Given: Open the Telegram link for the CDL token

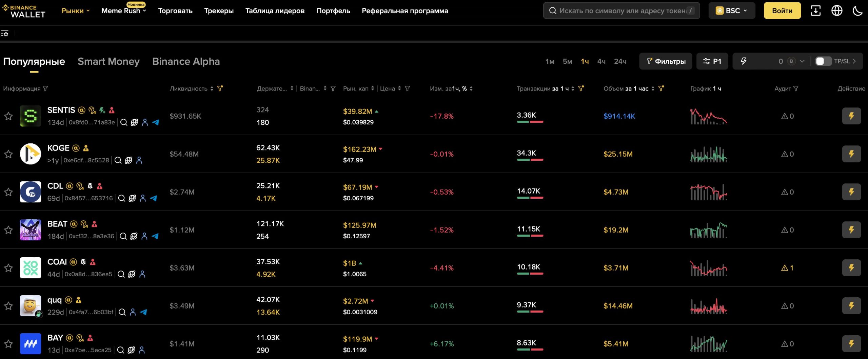Looking at the screenshot, I should click(x=154, y=198).
